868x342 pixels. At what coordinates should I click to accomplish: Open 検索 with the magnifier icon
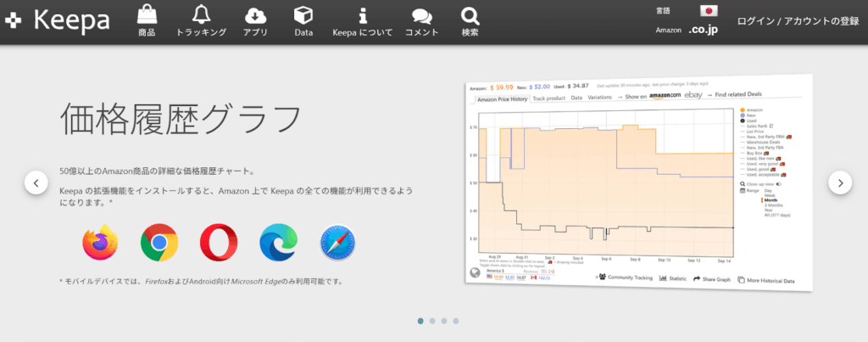[x=470, y=21]
